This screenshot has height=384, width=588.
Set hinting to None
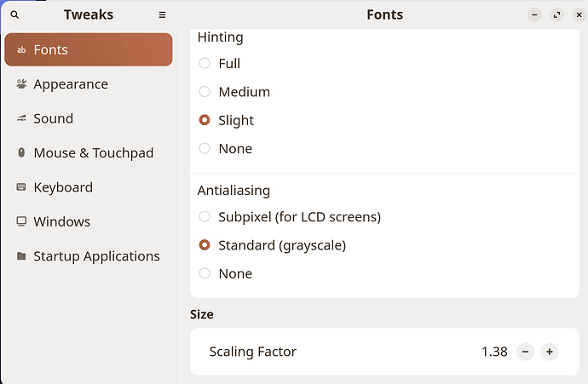click(x=205, y=149)
